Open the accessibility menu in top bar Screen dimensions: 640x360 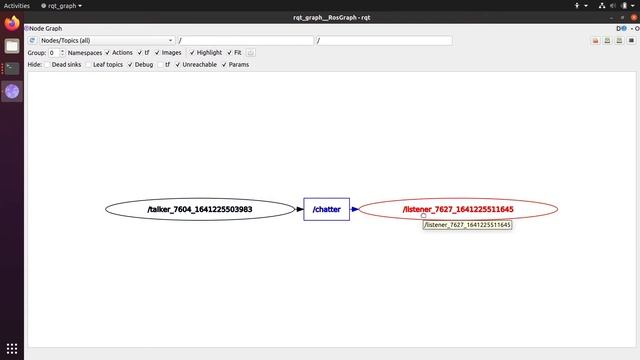pos(580,6)
